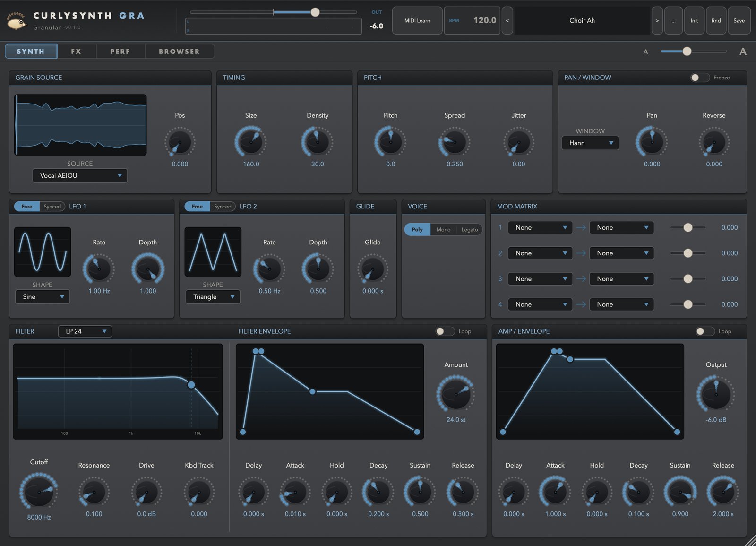
Task: Click the Size knob in Timing
Action: pyautogui.click(x=251, y=142)
